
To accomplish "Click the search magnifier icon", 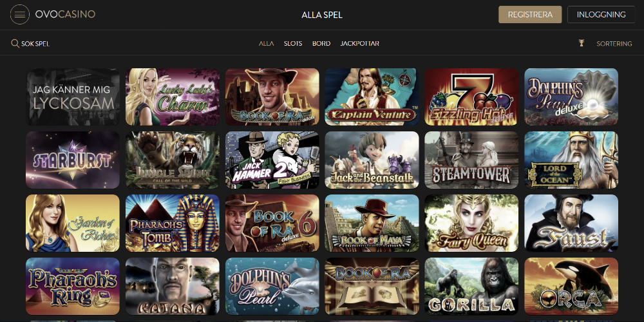I will tap(15, 44).
